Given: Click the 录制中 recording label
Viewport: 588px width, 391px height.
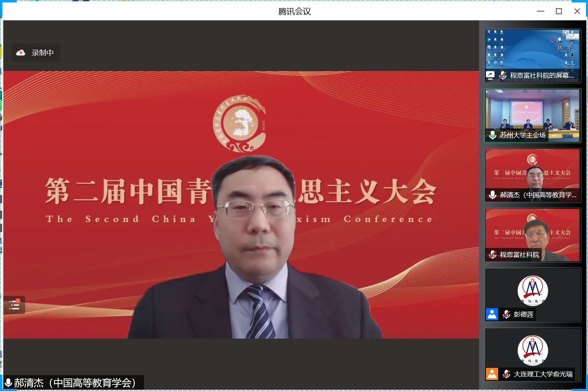Looking at the screenshot, I should (43, 53).
